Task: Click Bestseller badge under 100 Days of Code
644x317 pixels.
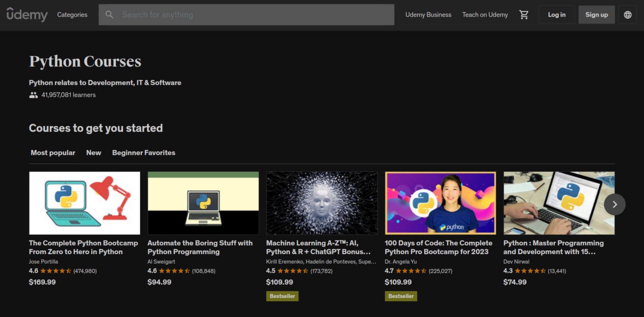Action: pyautogui.click(x=401, y=296)
